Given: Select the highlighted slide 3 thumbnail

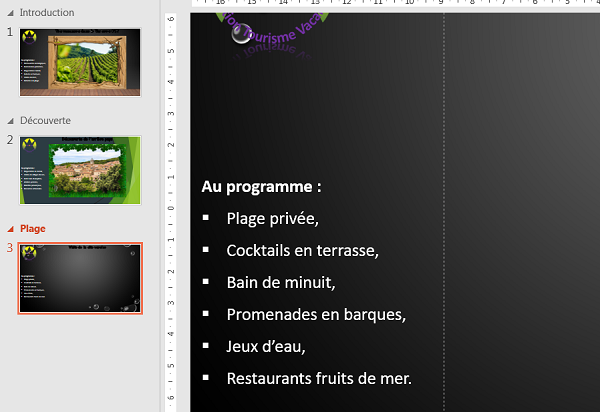Looking at the screenshot, I should coord(80,278).
